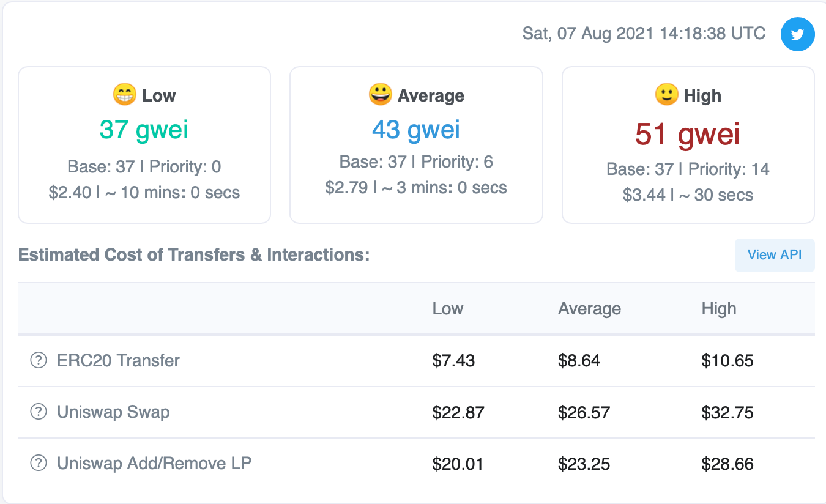Click the $7.43 Low transfer cost

453,361
